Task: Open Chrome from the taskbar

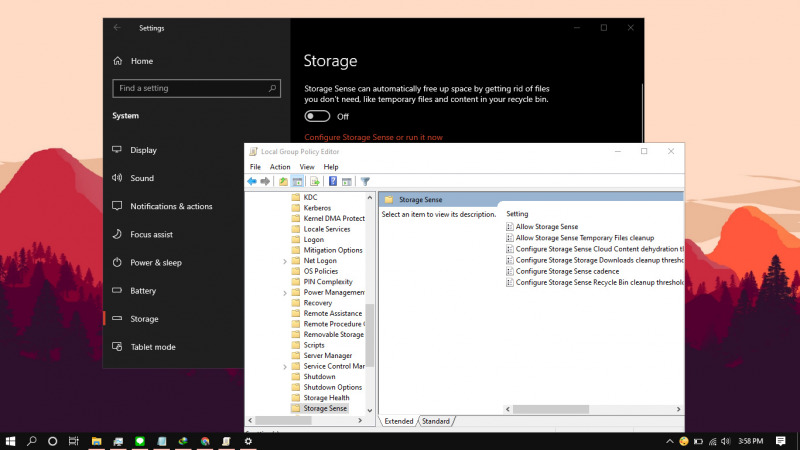Action: [x=205, y=441]
